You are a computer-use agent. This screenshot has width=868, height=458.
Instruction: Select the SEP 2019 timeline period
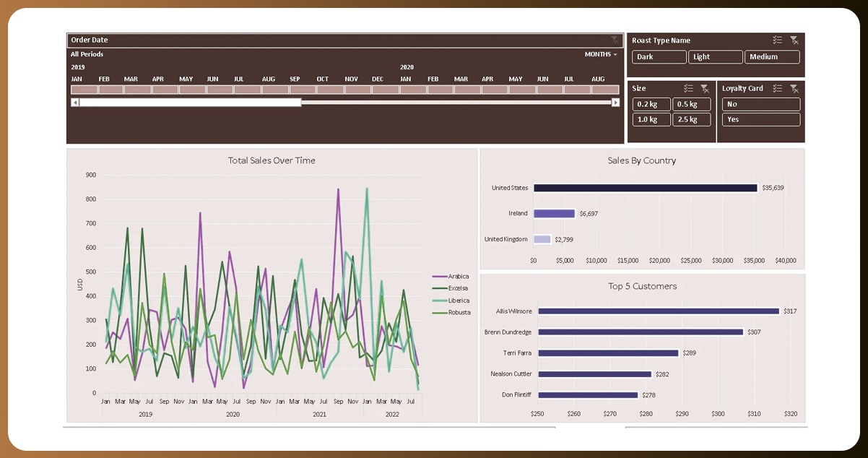tap(303, 90)
